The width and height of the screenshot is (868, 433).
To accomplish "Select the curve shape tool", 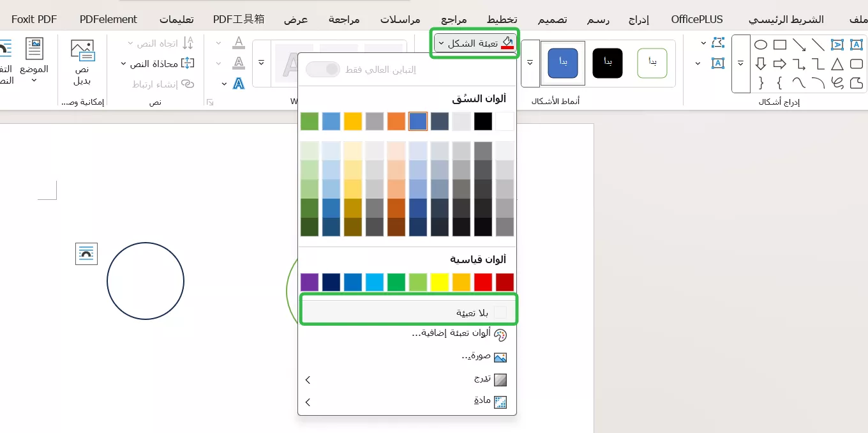I will pyautogui.click(x=799, y=82).
